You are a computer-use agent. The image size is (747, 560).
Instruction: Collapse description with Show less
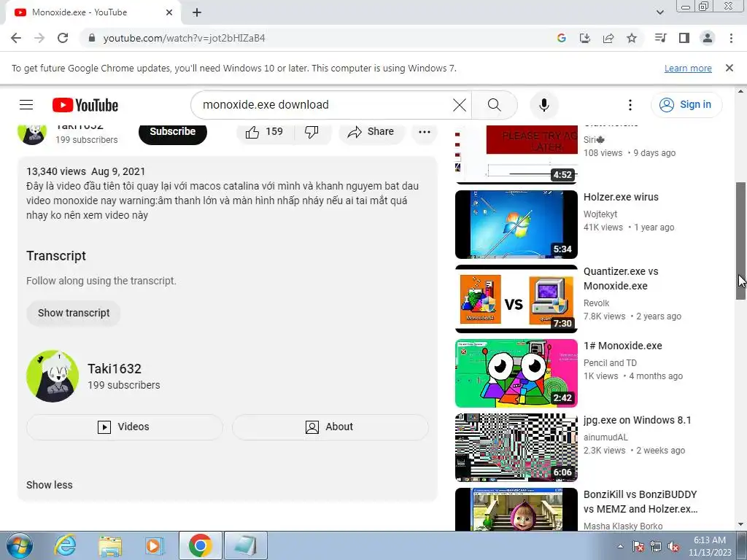click(x=50, y=485)
